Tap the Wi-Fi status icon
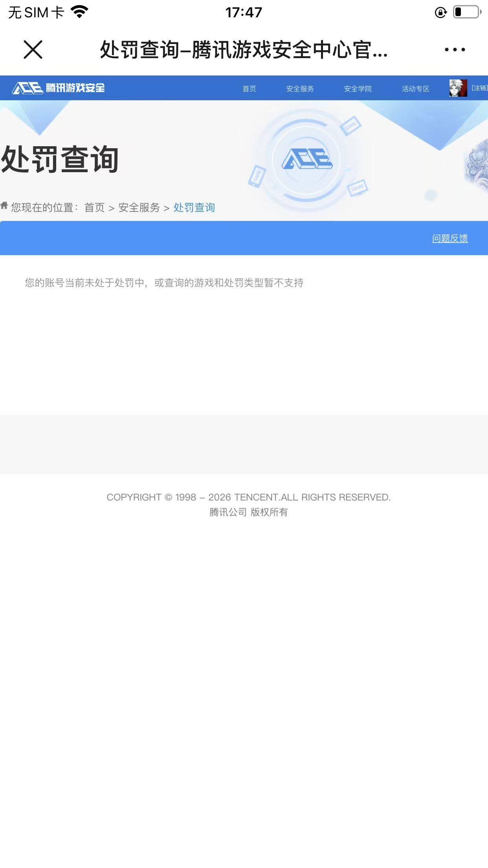Viewport: 488px width, 868px height. pyautogui.click(x=80, y=12)
